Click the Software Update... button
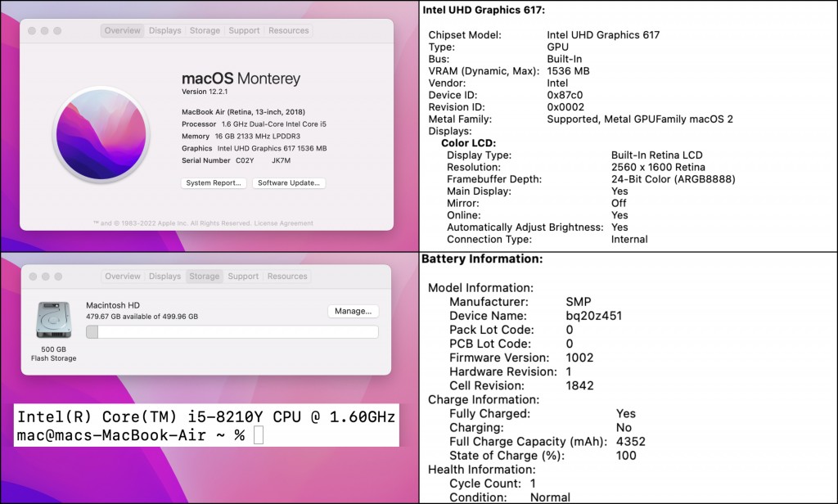Image resolution: width=838 pixels, height=504 pixels. coord(289,182)
